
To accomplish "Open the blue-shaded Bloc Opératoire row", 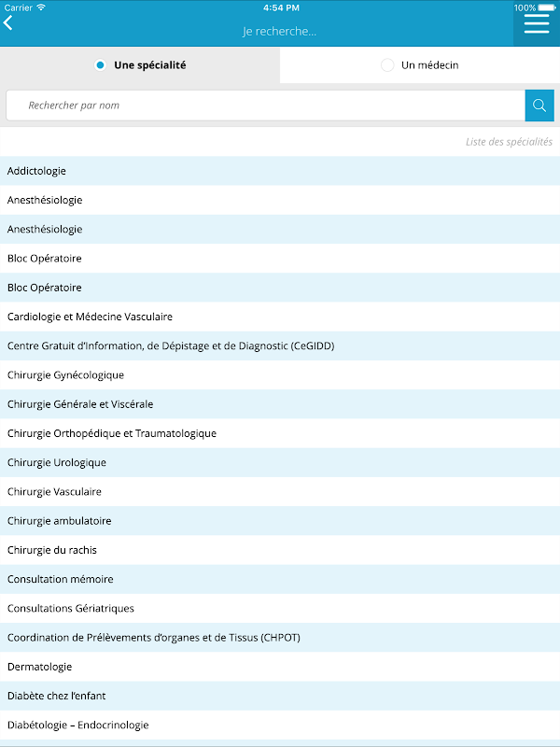I will point(280,288).
